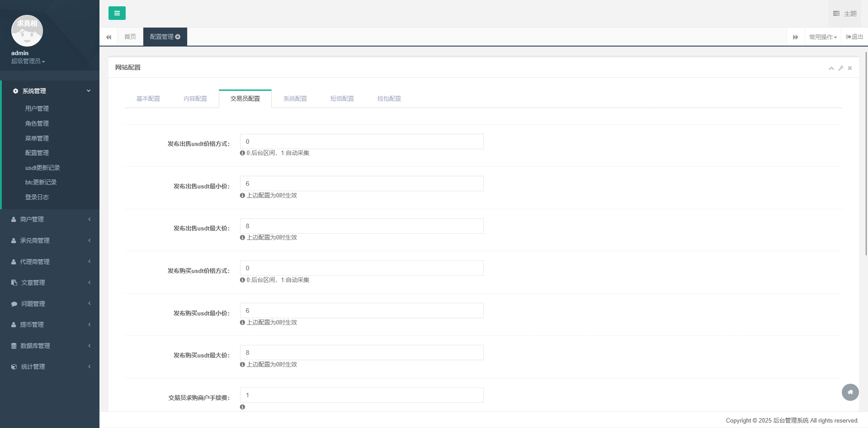Viewport: 868px width, 428px height.
Task: Open the 常用操作 dropdown menu
Action: [x=822, y=37]
